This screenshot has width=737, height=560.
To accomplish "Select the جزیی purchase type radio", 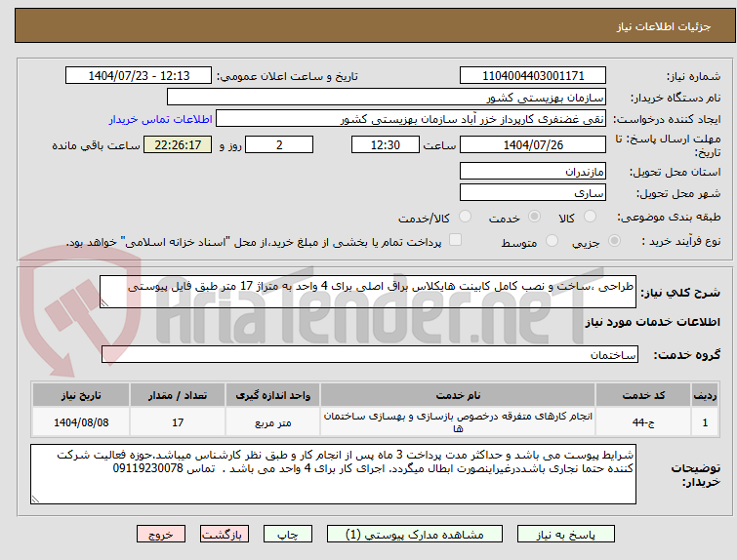I will (614, 241).
